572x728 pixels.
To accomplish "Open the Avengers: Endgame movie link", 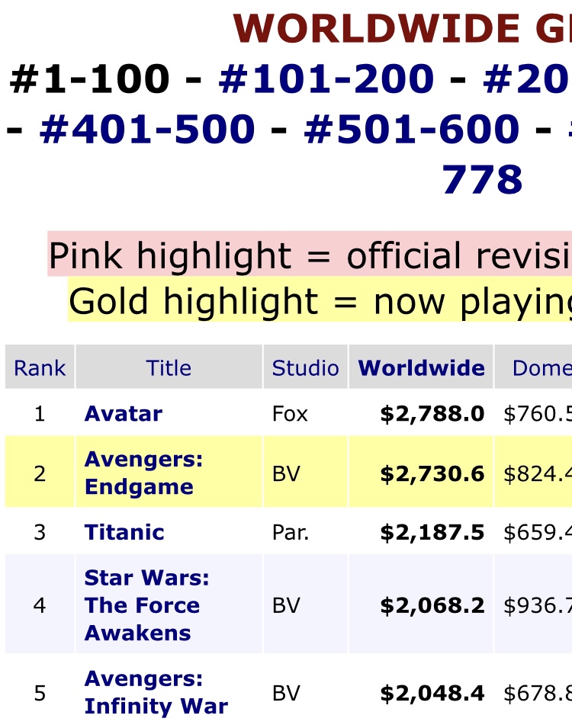I will coord(143,473).
